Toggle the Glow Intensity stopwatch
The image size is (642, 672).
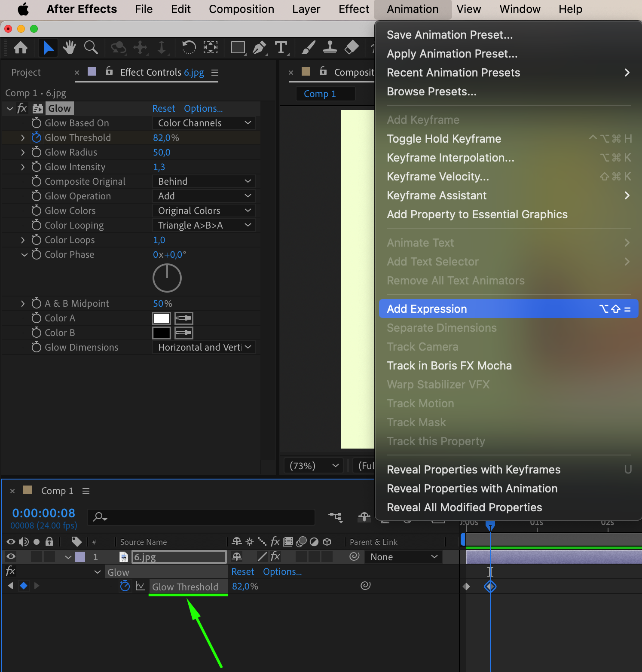click(37, 167)
